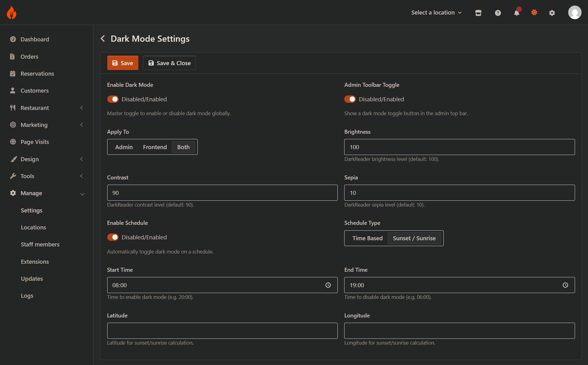The image size is (588, 365).
Task: Switch Apply To selection to Admin
Action: point(124,147)
